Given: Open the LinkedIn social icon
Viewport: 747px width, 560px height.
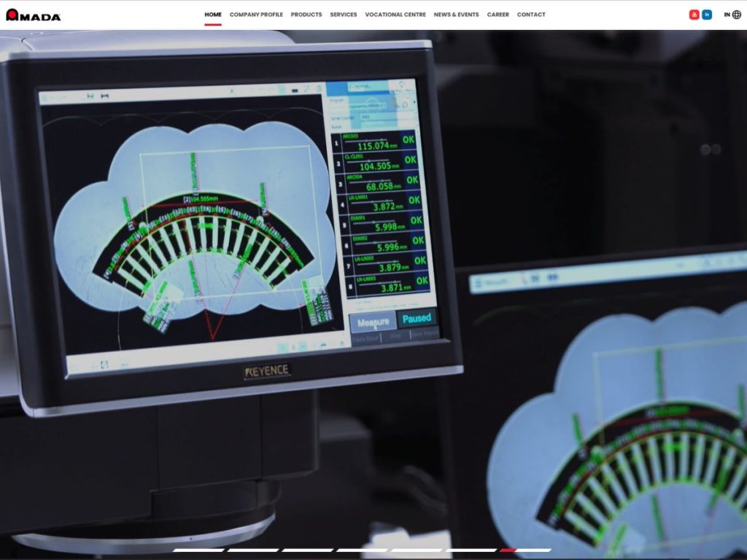Looking at the screenshot, I should 707,15.
